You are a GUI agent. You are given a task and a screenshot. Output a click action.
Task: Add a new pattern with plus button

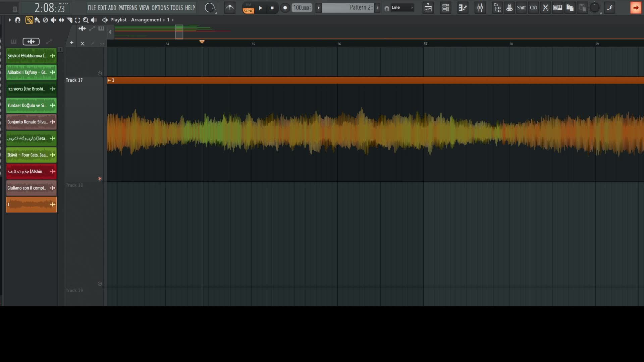point(377,8)
